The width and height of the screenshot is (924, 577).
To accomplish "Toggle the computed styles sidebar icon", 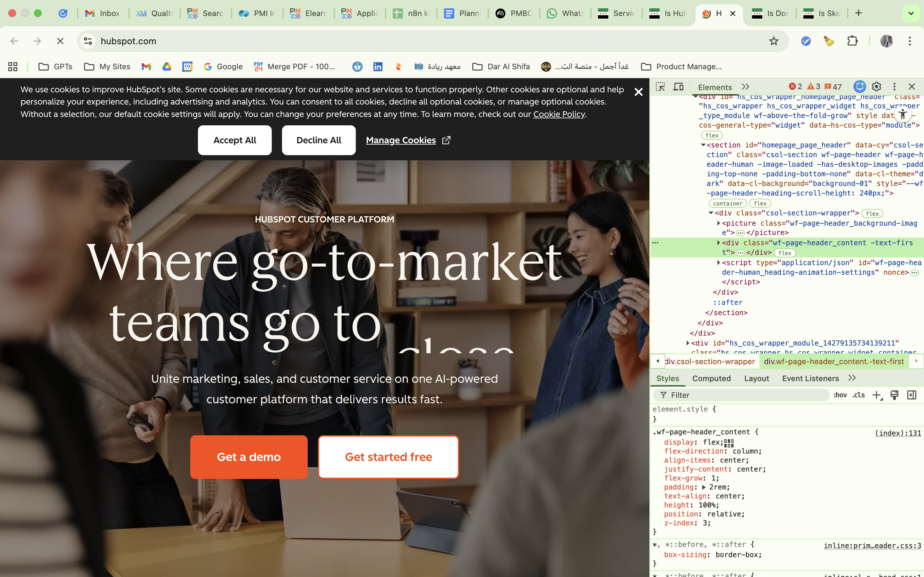I will pyautogui.click(x=911, y=395).
